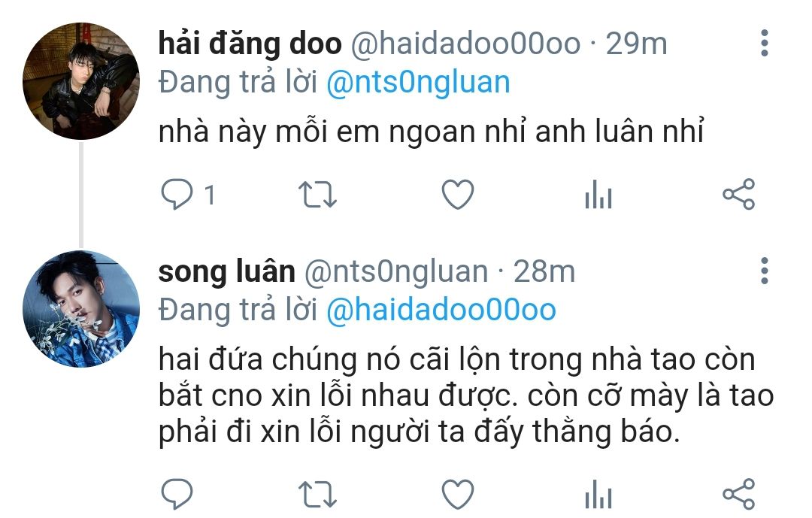Retweet song luân's tweet
This screenshot has height=518, width=812.
[317, 495]
